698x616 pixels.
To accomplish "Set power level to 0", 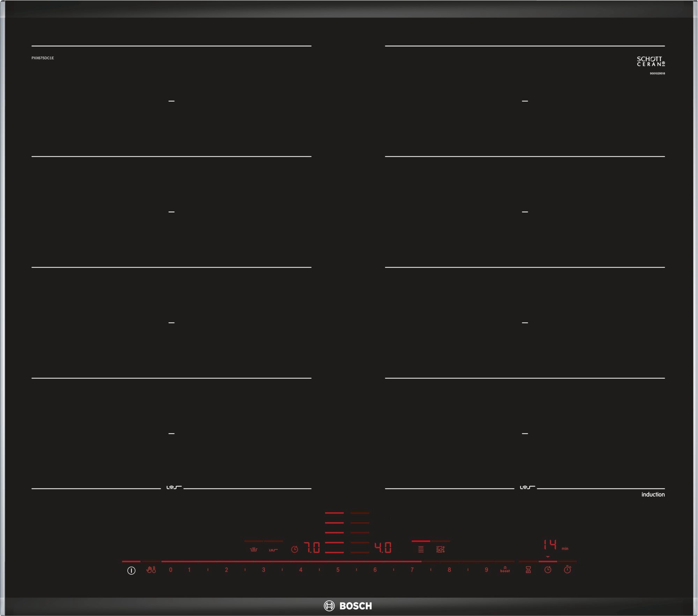I will (x=171, y=570).
